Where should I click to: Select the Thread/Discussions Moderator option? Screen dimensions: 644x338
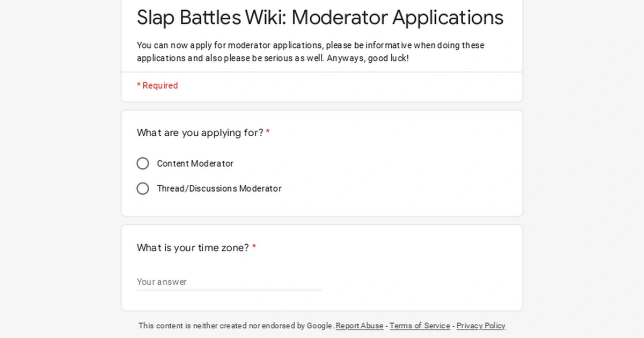pyautogui.click(x=142, y=188)
